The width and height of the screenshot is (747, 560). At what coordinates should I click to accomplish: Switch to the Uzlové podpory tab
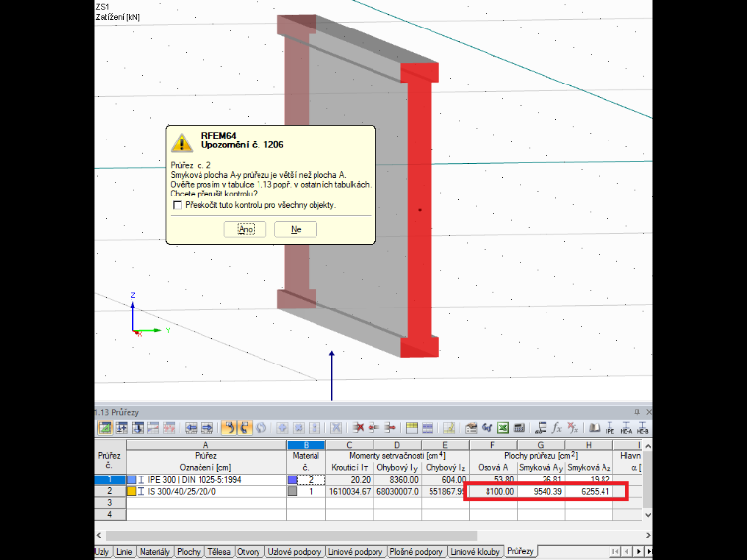pyautogui.click(x=295, y=551)
